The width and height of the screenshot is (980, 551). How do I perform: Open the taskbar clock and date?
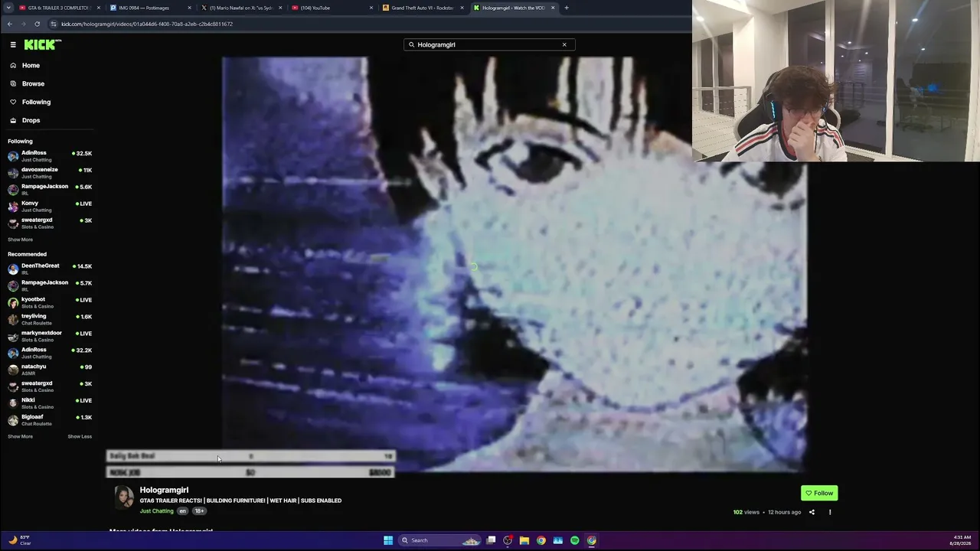(961, 540)
